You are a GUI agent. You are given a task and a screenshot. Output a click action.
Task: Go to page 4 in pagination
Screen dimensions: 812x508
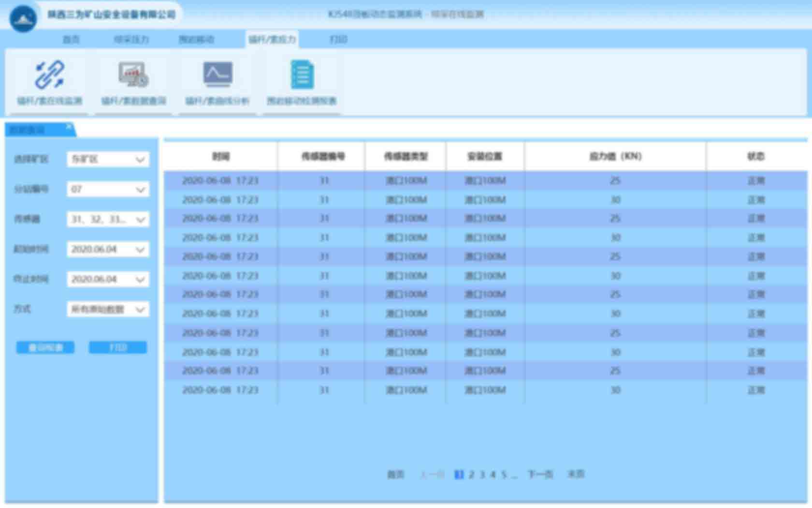click(493, 474)
